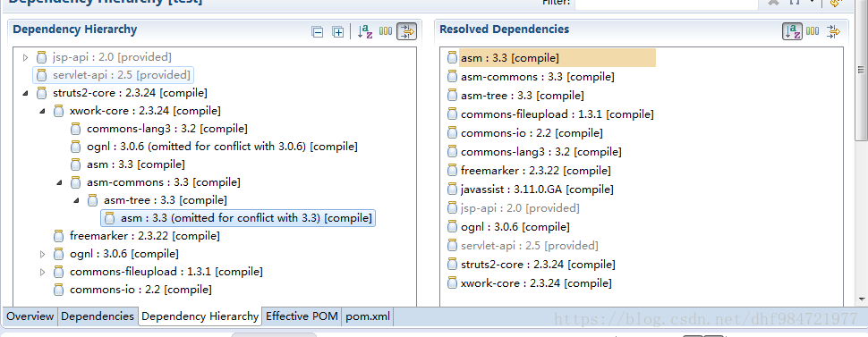The image size is (868, 337).
Task: Collapse the asm-commons tree node
Action: 60,182
